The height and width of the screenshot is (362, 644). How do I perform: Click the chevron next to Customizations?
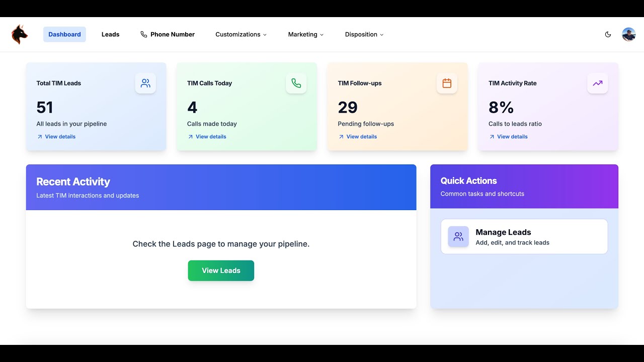click(x=265, y=35)
